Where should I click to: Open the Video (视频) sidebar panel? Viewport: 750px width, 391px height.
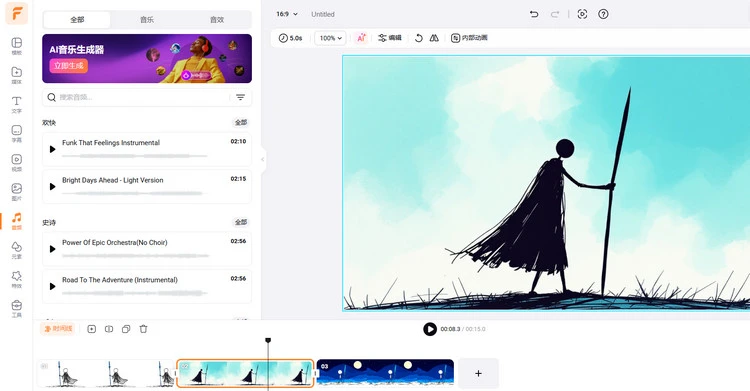tap(16, 163)
